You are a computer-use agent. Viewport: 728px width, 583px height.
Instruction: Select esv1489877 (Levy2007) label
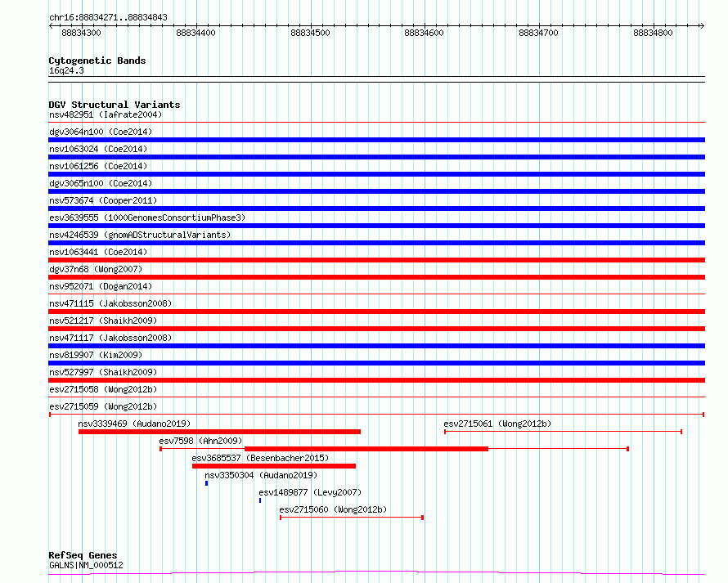click(310, 492)
